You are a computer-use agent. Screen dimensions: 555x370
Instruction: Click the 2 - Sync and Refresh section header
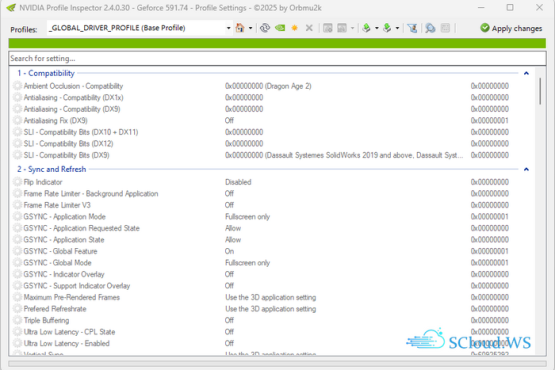tap(52, 169)
